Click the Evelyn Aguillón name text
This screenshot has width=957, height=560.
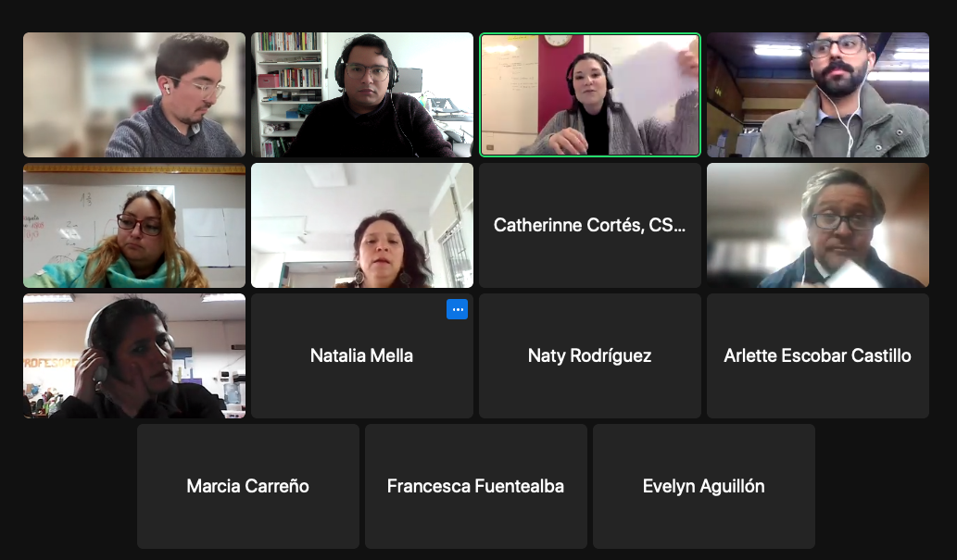[x=704, y=486]
